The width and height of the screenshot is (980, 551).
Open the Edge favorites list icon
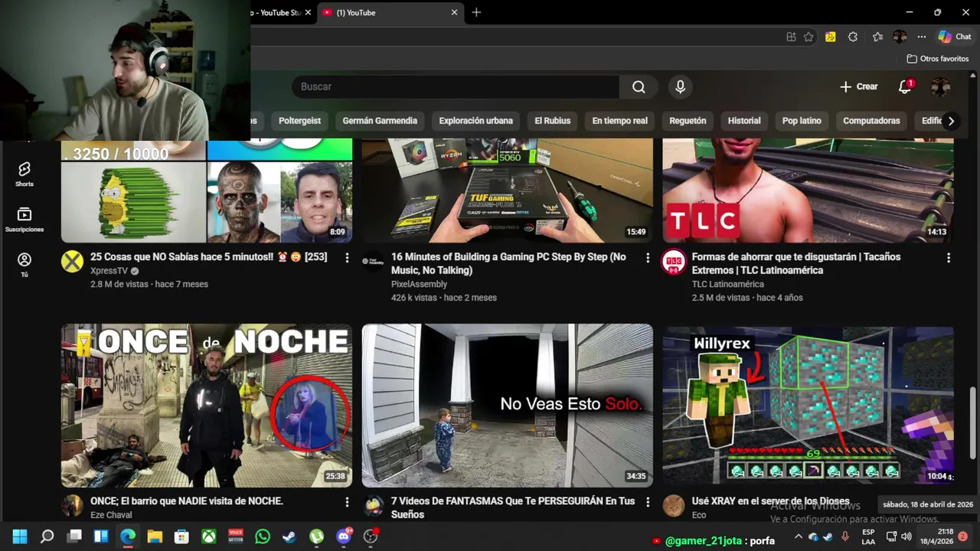coord(877,37)
